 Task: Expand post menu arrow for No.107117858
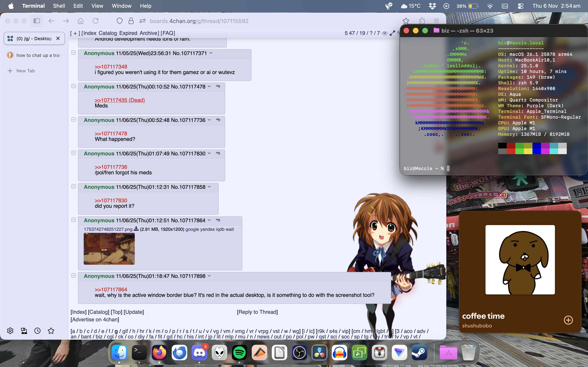209,187
